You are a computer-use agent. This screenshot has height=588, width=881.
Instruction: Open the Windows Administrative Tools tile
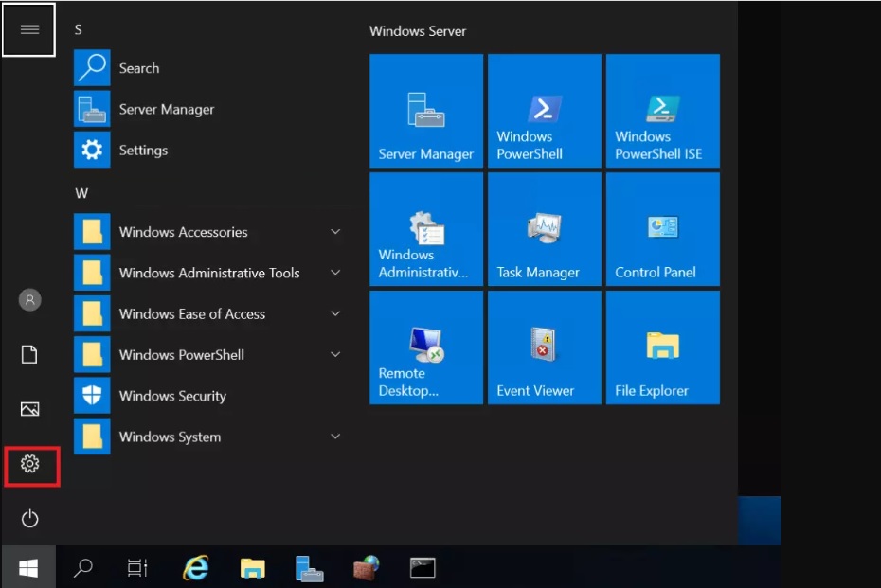(x=425, y=228)
